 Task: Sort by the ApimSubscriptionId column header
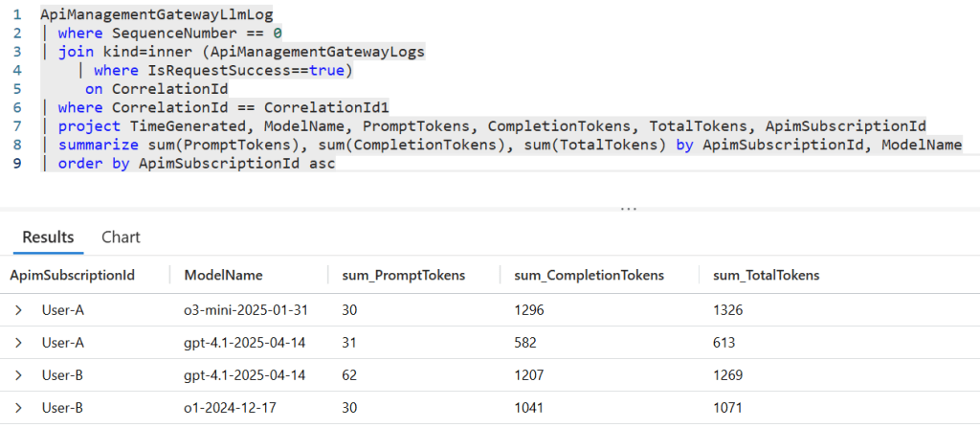(72, 275)
